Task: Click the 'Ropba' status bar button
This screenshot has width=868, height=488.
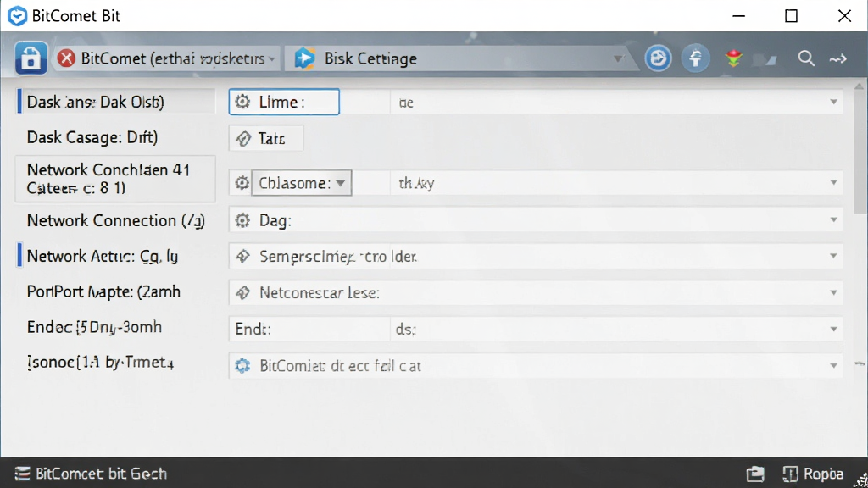Action: 813,474
